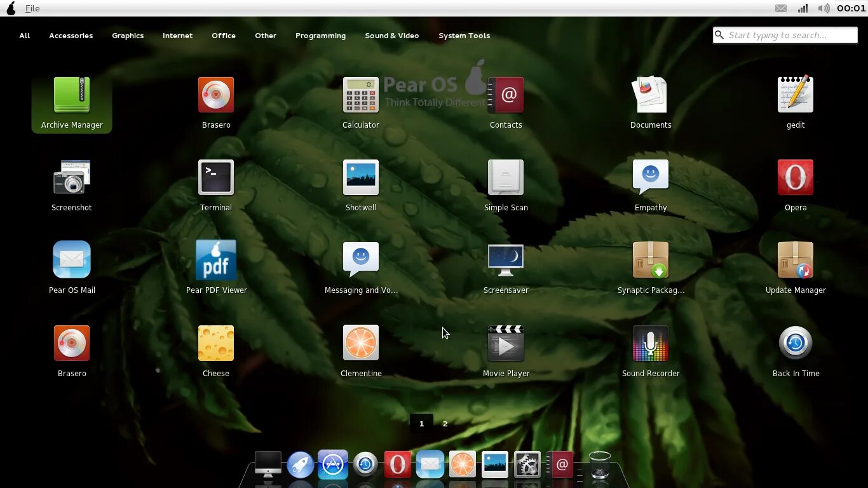Image resolution: width=868 pixels, height=488 pixels.
Task: Open Clementine from the app grid
Action: [361, 351]
